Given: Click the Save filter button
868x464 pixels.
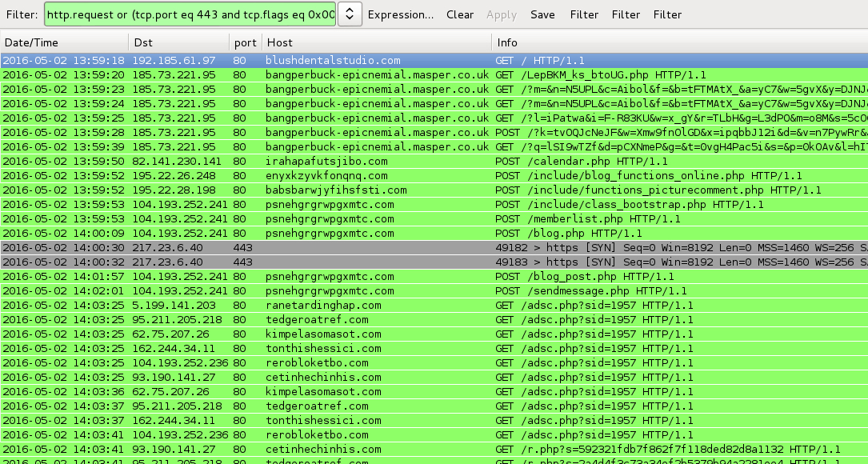Looking at the screenshot, I should click(542, 14).
